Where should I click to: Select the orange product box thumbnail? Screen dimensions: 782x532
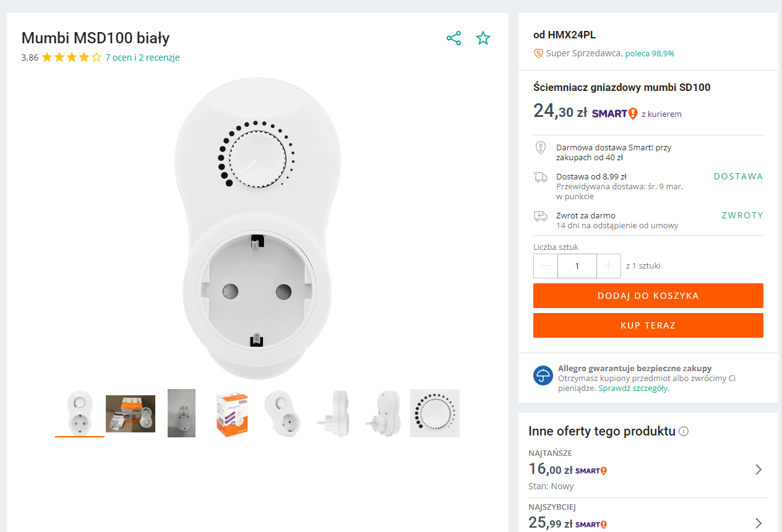[x=232, y=413]
